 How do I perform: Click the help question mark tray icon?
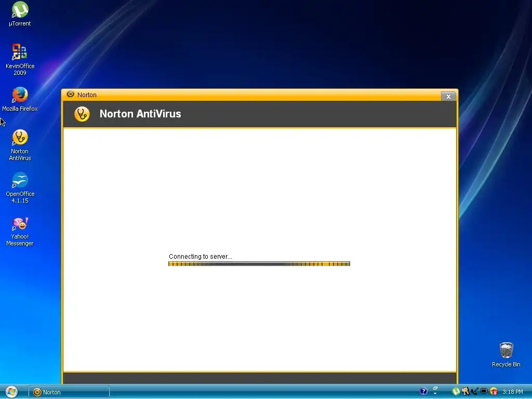[x=423, y=391]
